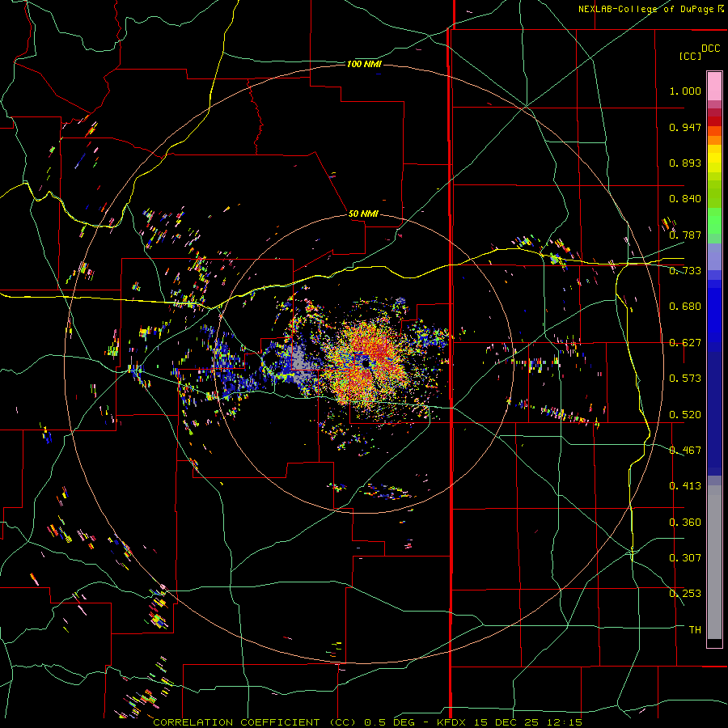Click the "0.413" legend value
728x728 pixels.
pos(685,486)
